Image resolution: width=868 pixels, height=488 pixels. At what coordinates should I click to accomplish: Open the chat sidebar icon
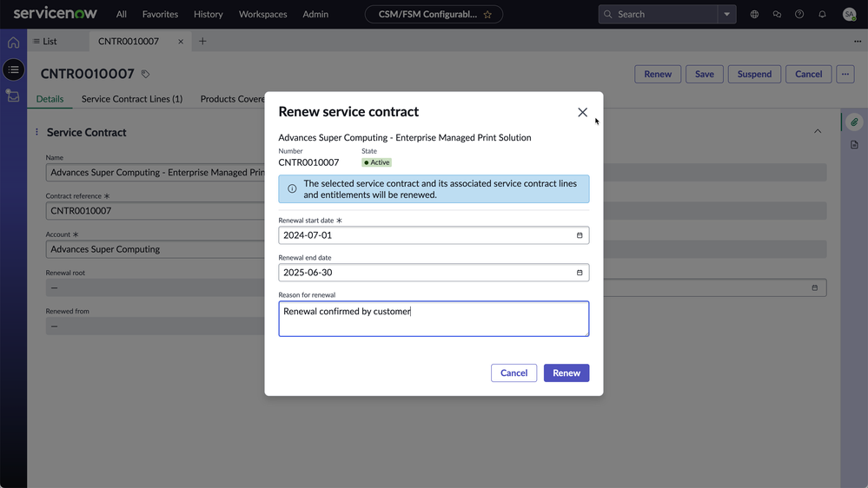(777, 15)
